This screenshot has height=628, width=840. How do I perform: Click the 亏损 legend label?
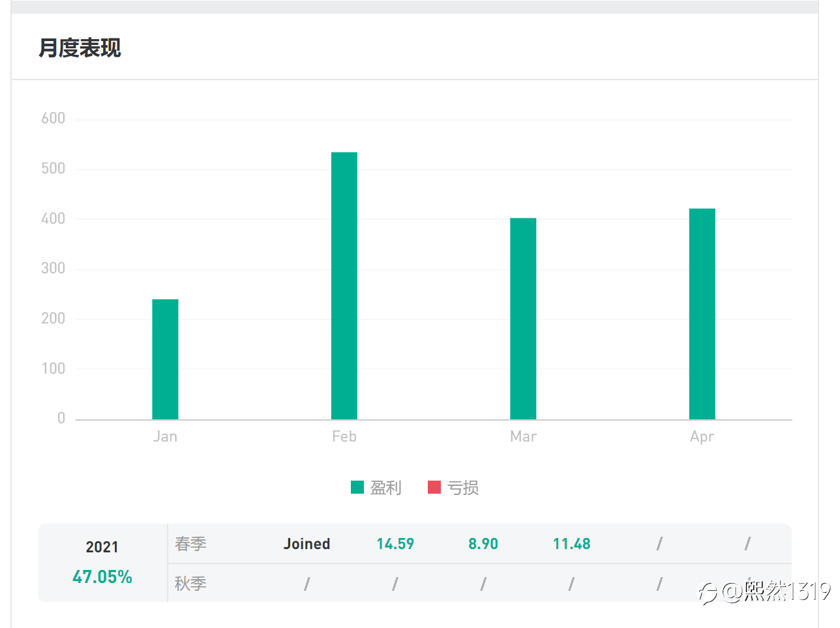(x=463, y=487)
